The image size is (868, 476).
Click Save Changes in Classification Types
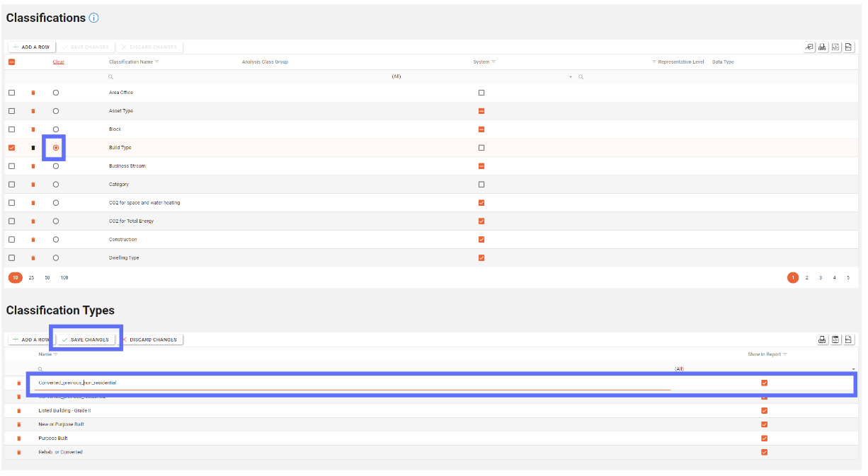[x=86, y=339]
